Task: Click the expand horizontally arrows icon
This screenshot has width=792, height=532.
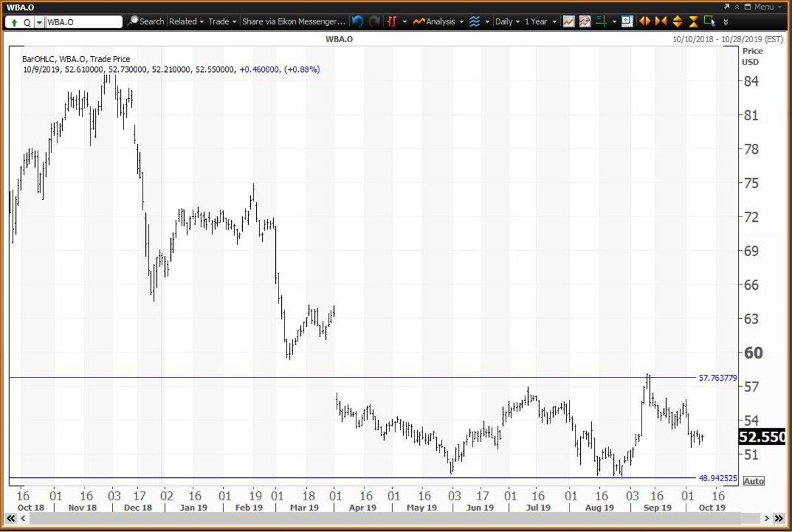Action: (645, 21)
